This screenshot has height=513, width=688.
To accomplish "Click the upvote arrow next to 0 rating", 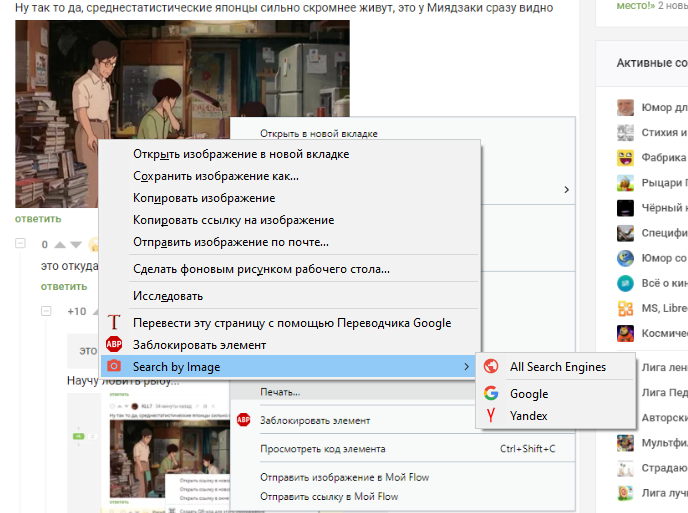I will (60, 244).
